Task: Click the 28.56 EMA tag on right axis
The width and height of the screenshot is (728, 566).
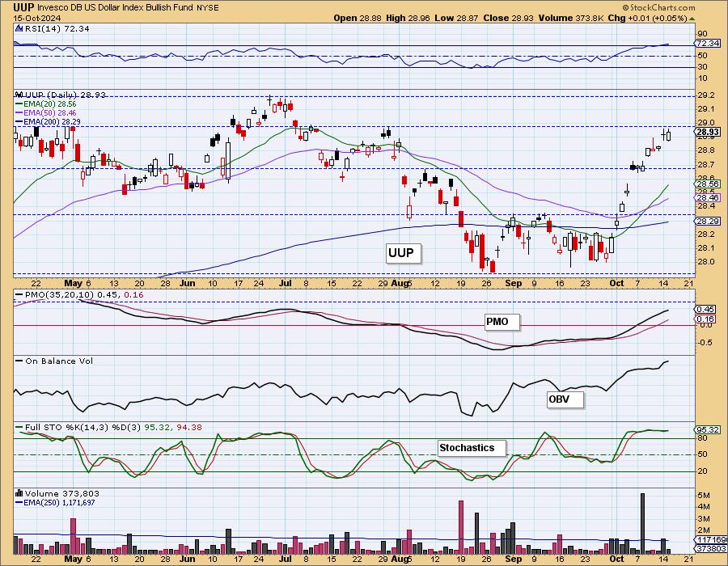Action: 708,184
